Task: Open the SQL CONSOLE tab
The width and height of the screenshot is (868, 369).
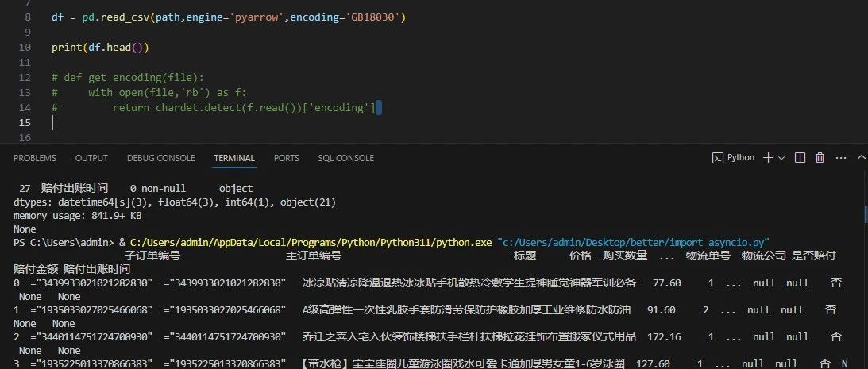Action: pyautogui.click(x=346, y=158)
